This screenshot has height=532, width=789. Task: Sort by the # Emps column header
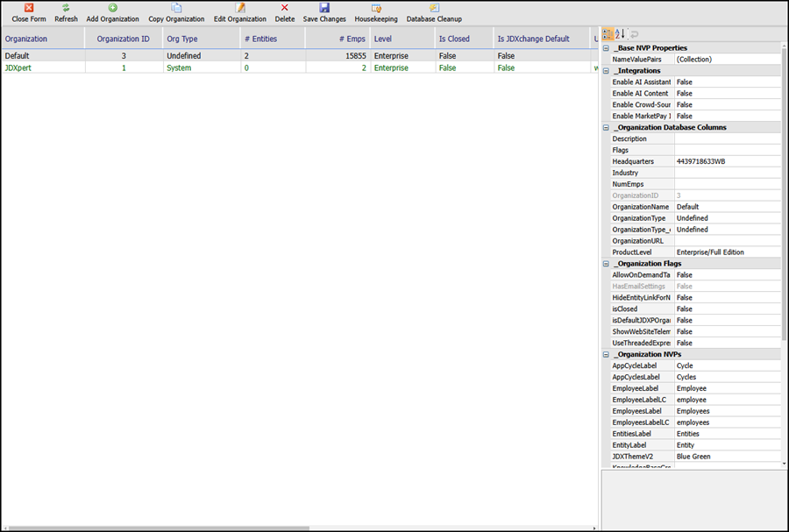pos(338,39)
